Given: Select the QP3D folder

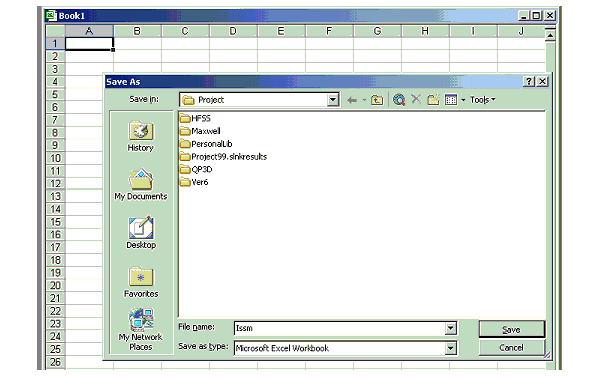Looking at the screenshot, I should pyautogui.click(x=196, y=169).
